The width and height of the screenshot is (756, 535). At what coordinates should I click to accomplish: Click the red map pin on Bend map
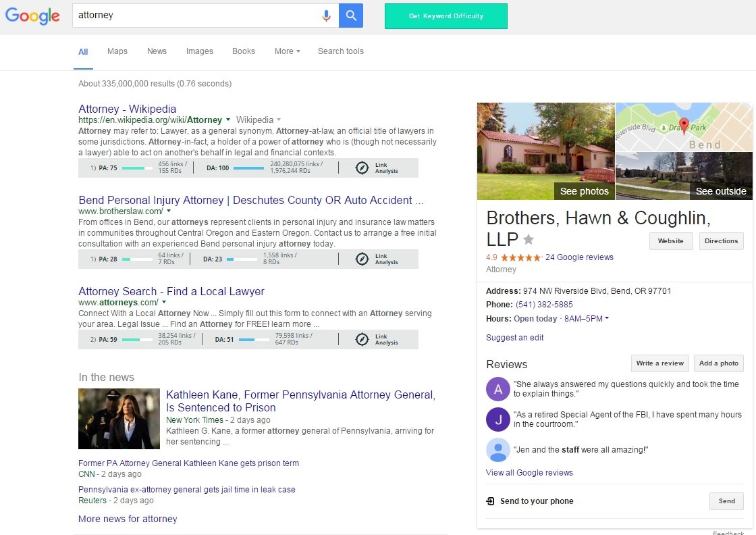684,126
